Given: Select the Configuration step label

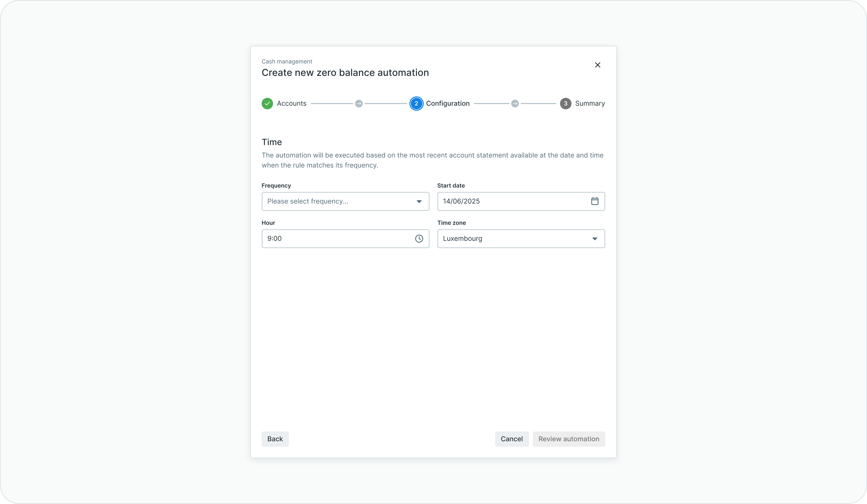Looking at the screenshot, I should coord(448,104).
